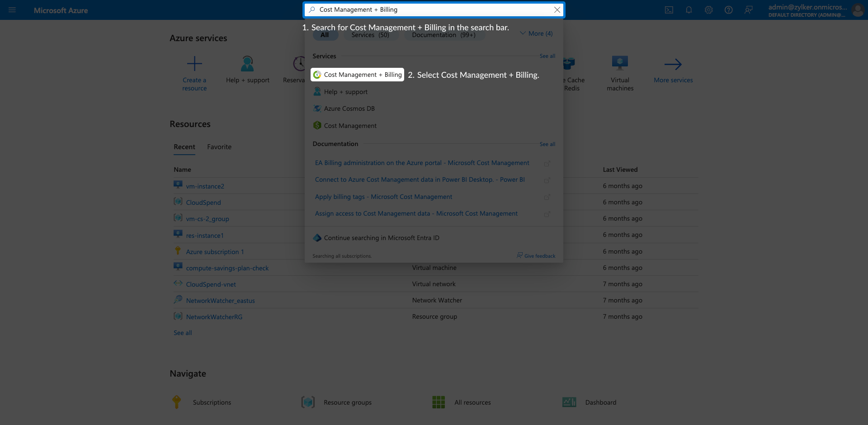This screenshot has width=868, height=425.
Task: Clear the search box with the X icon
Action: pyautogui.click(x=557, y=10)
